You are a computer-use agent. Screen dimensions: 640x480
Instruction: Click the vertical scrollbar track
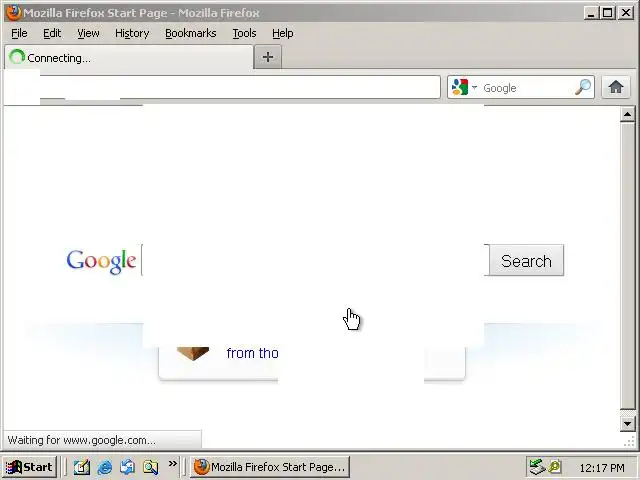pos(627,265)
